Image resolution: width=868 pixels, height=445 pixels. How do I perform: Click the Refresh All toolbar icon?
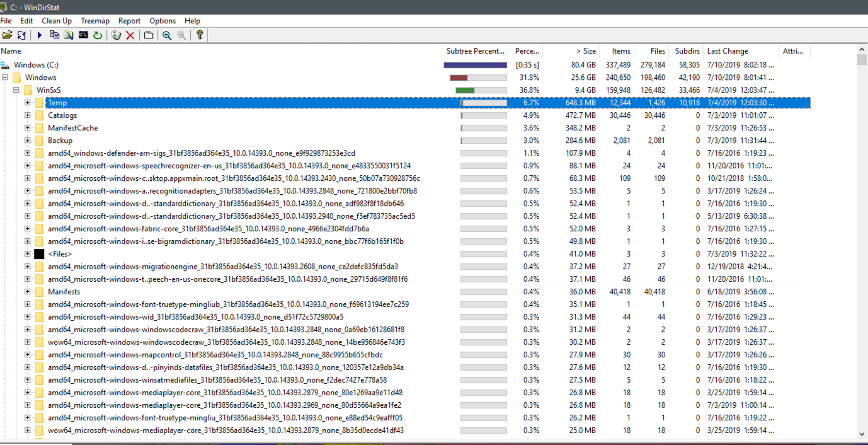click(21, 35)
